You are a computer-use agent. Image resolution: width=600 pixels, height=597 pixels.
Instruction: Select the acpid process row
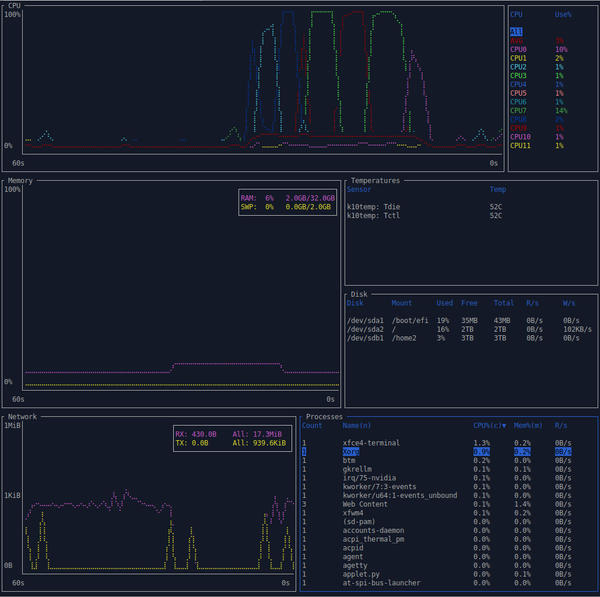[437, 548]
